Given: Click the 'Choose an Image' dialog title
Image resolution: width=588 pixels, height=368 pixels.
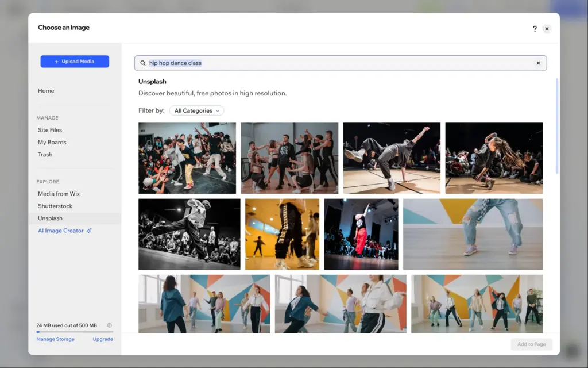Looking at the screenshot, I should click(64, 28).
